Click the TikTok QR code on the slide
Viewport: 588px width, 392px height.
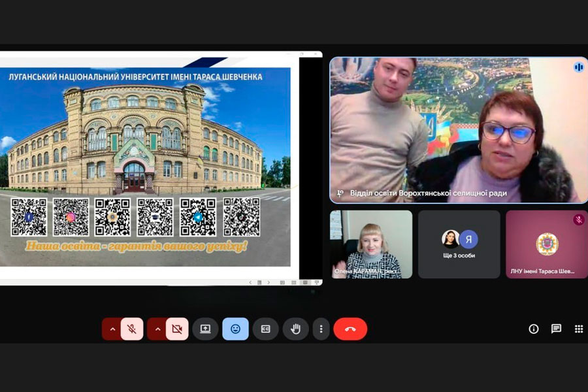(242, 217)
